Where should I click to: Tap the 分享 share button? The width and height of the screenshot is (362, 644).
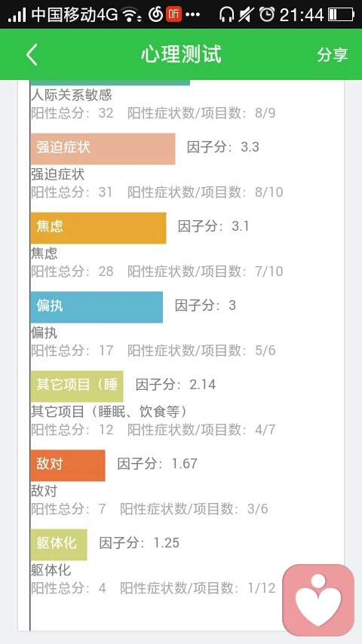(332, 54)
